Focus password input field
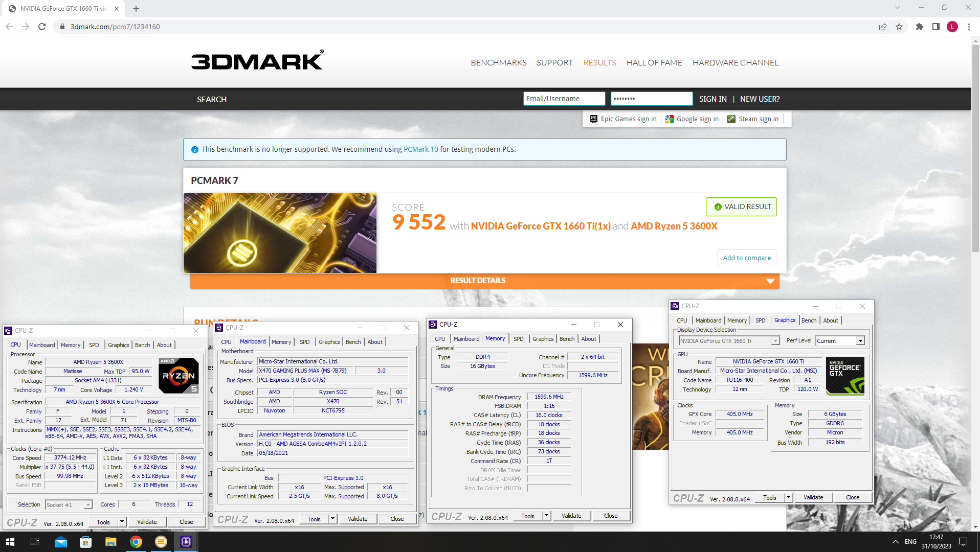 click(652, 99)
